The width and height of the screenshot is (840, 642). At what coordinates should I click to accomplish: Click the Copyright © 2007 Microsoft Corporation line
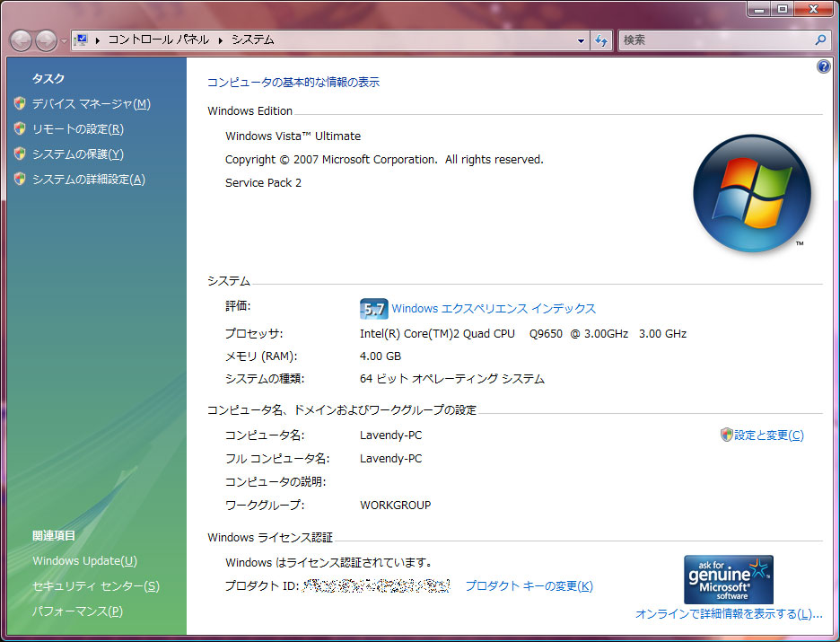pos(384,160)
